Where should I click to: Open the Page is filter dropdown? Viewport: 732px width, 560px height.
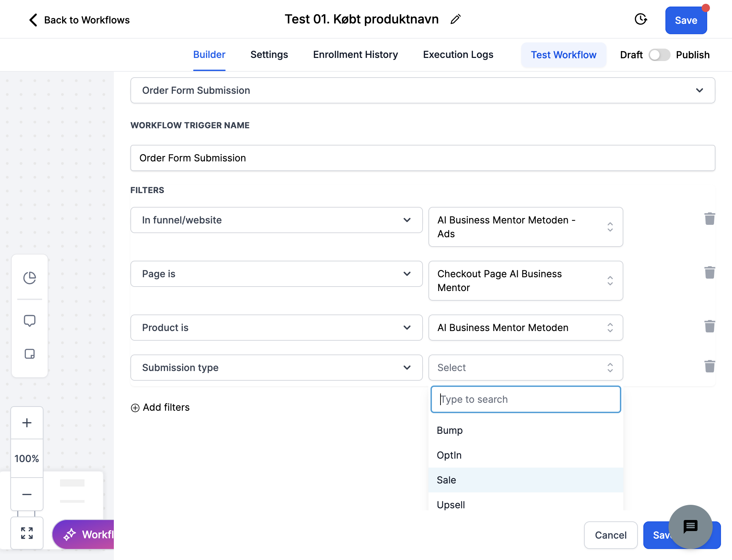276,274
